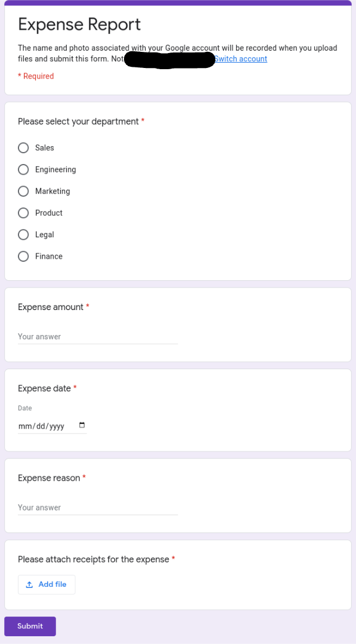Image resolution: width=356 pixels, height=644 pixels.
Task: Click the 'Please attach receipts for the expense' label
Action: (94, 559)
